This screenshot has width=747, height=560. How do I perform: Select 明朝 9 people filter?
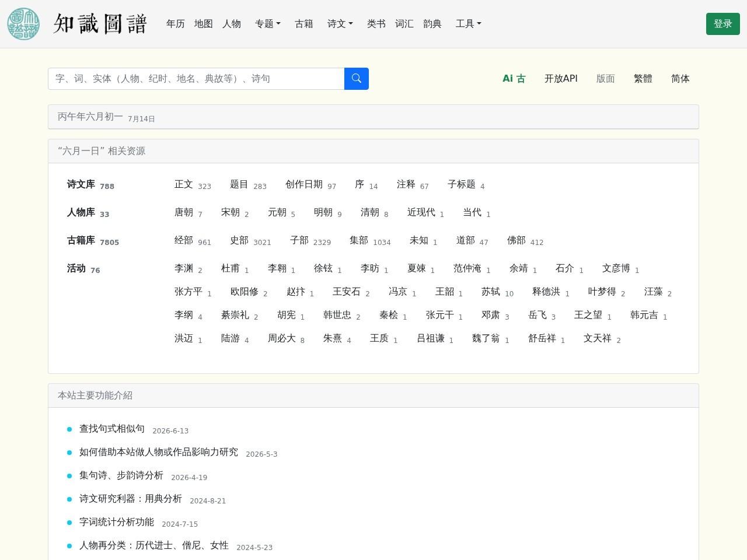point(327,212)
